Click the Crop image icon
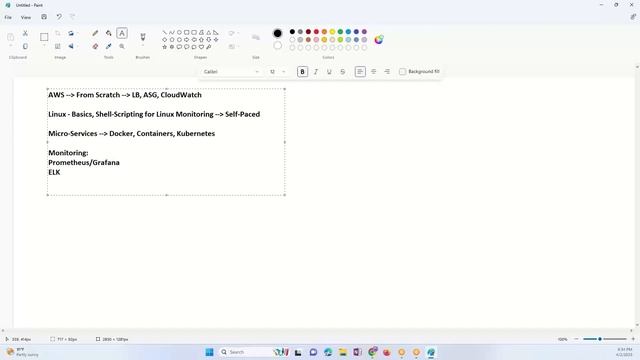This screenshot has width=640, height=360. click(58, 33)
